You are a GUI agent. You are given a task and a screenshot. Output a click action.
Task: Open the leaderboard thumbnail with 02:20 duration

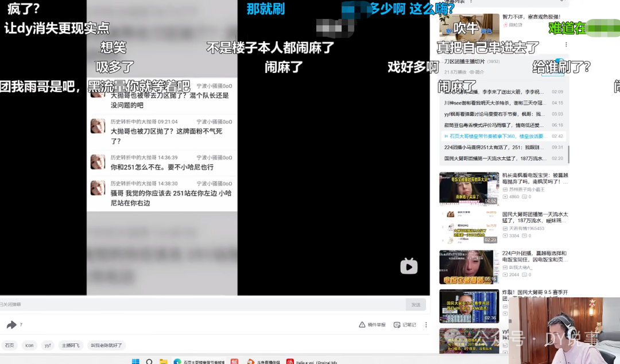pos(469,227)
